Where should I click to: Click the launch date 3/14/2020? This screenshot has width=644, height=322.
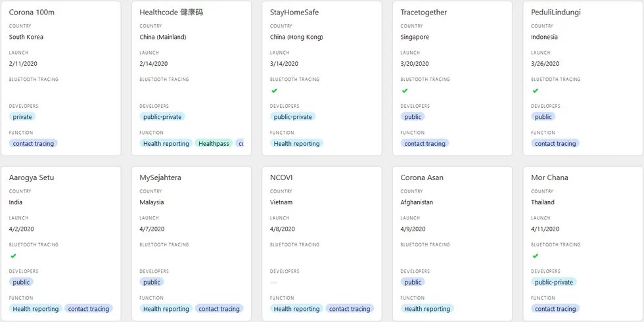(284, 64)
